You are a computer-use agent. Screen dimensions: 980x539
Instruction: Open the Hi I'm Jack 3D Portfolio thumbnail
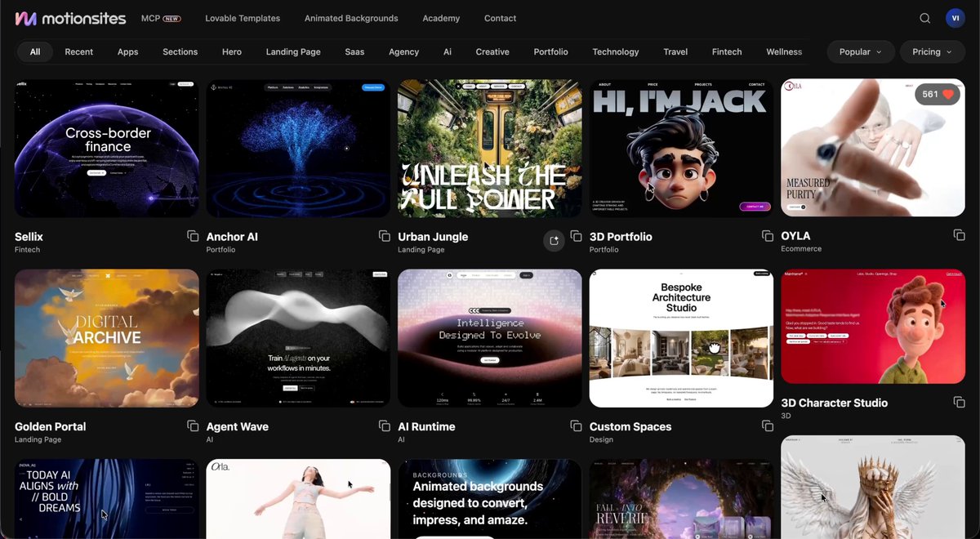[681, 149]
